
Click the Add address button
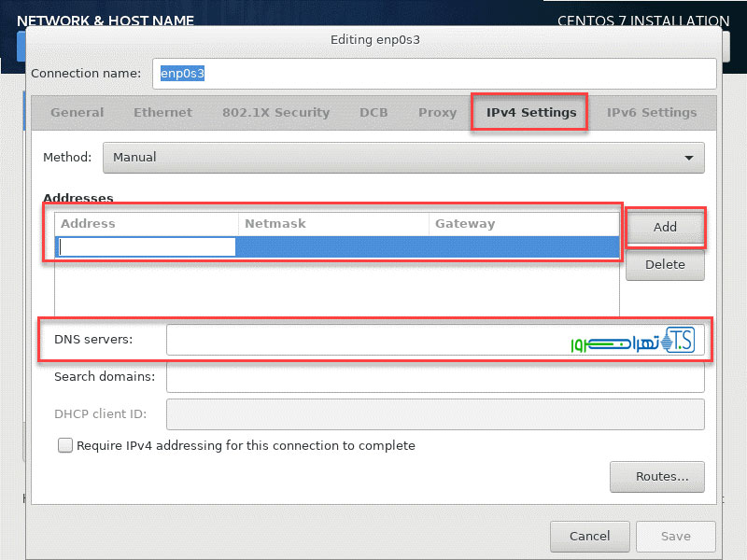point(665,227)
